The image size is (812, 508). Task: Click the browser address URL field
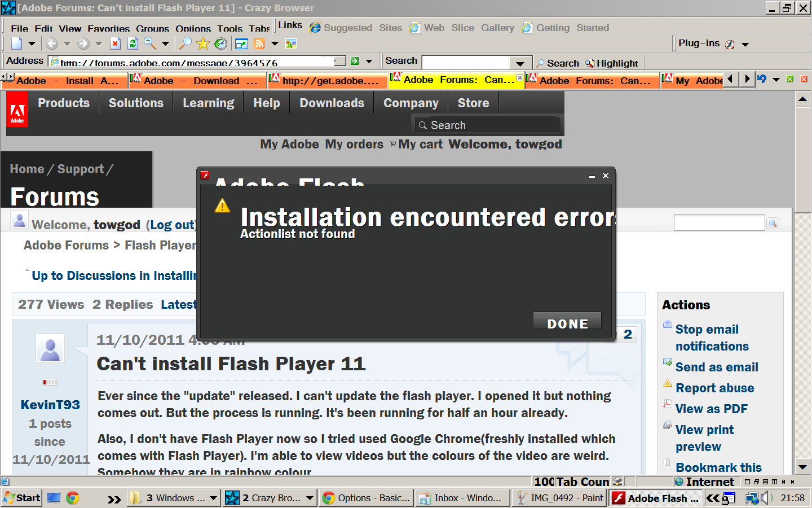(192, 61)
